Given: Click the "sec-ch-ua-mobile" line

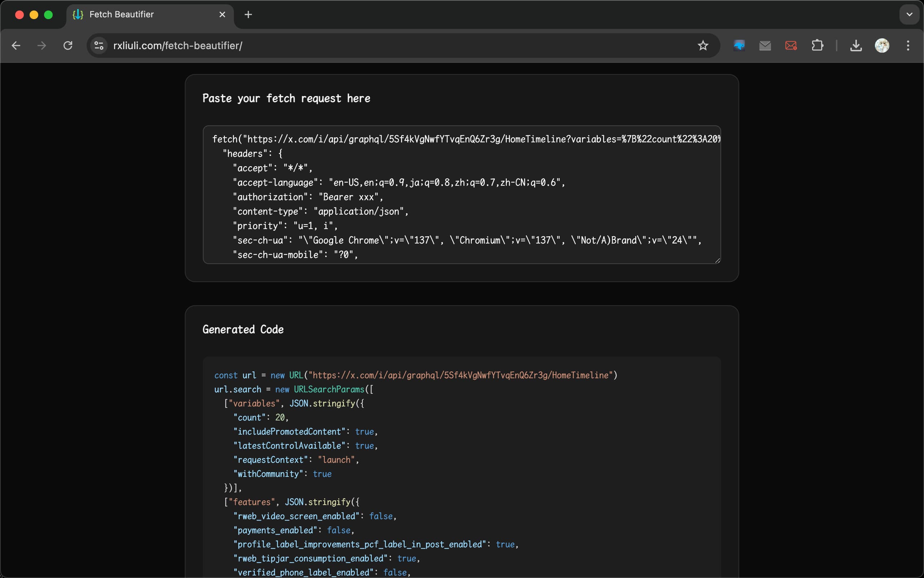Looking at the screenshot, I should coord(295,255).
